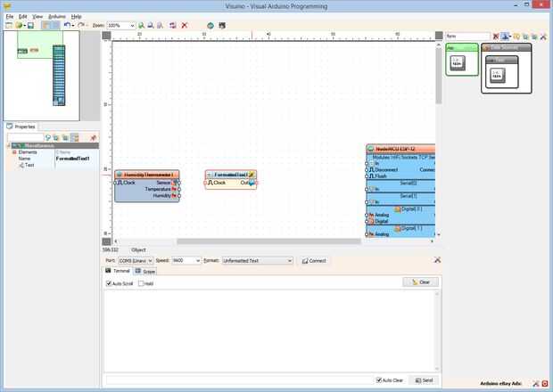The height and width of the screenshot is (392, 553).
Task: Click the design canvas vertical scrollbar
Action: (x=438, y=76)
